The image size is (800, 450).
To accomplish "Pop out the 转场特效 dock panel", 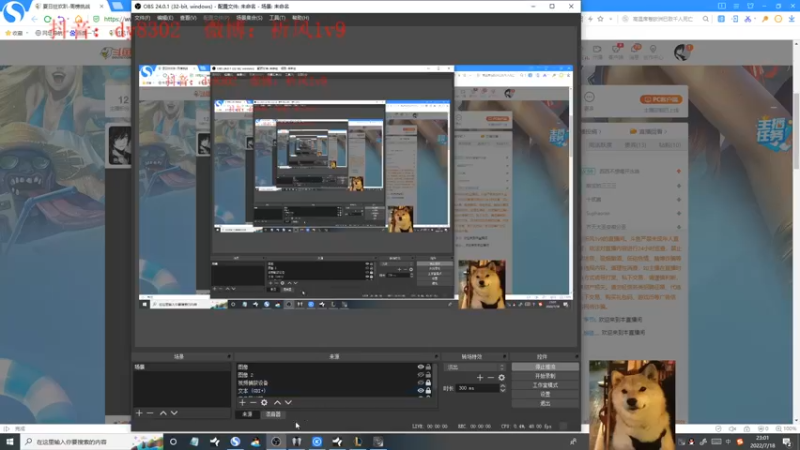I will 505,357.
